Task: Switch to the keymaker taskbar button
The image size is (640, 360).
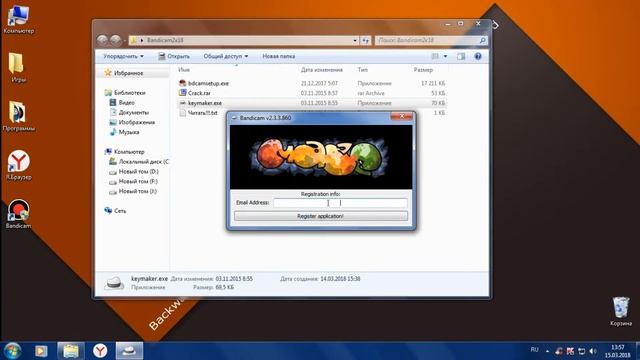Action: point(129,351)
